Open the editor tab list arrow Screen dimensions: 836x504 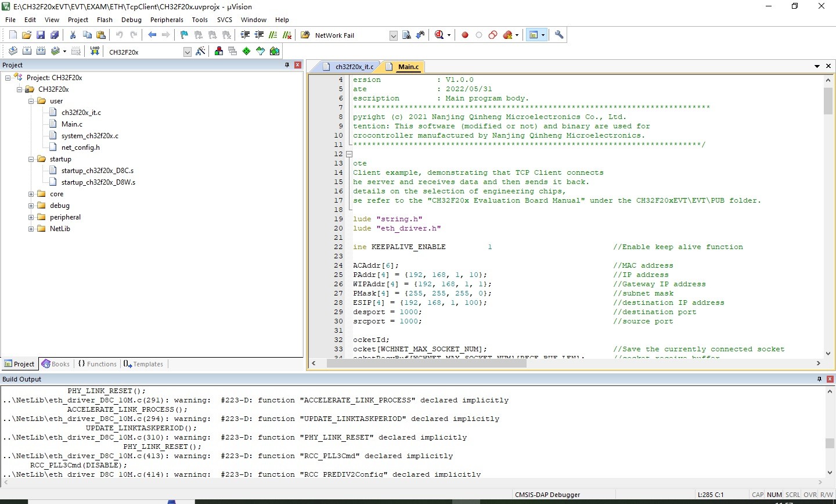tap(817, 66)
